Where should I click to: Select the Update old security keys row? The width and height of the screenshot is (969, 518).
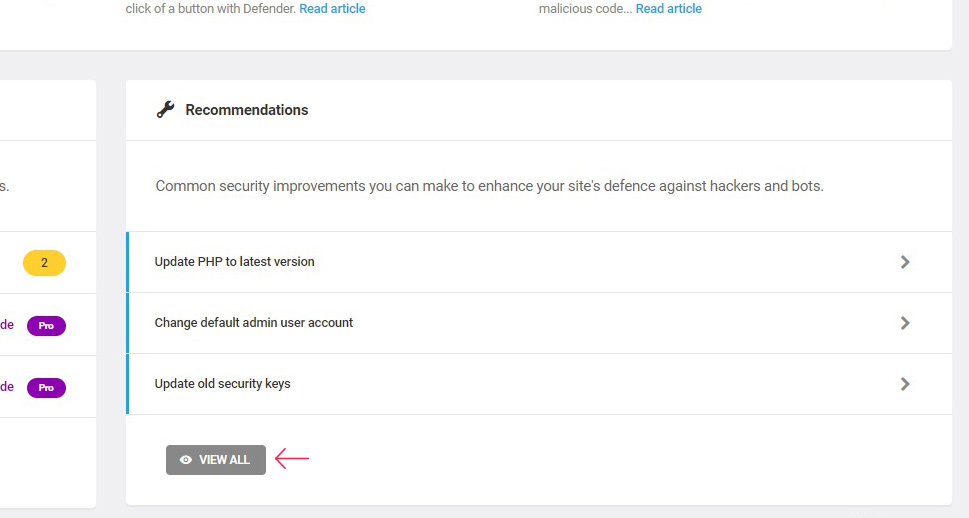(x=539, y=384)
